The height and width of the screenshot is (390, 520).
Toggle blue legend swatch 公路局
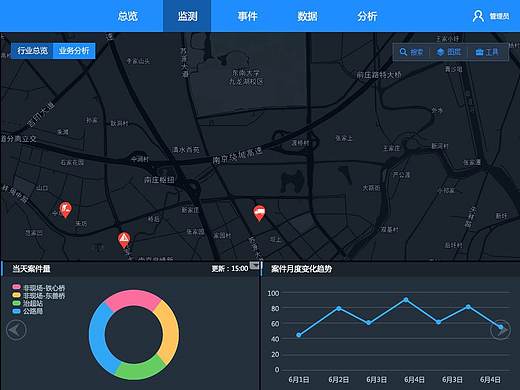[x=16, y=311]
